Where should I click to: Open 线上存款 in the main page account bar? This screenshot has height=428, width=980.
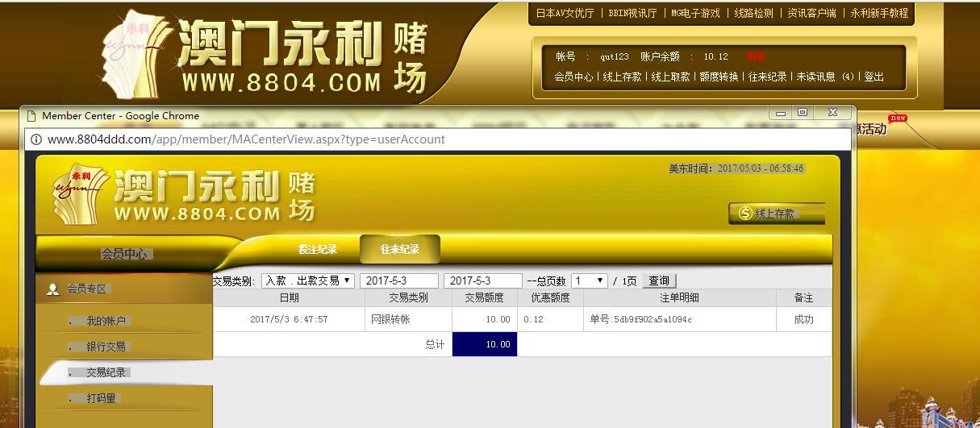point(622,77)
